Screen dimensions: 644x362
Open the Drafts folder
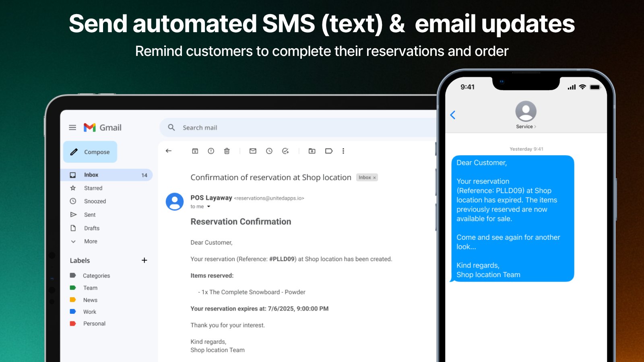[91, 228]
